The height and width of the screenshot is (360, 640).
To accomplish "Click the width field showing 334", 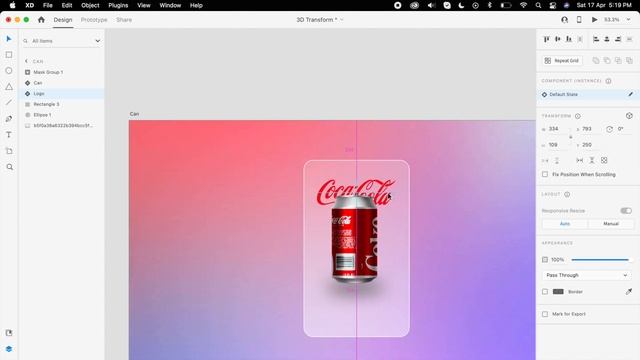I will click(557, 129).
